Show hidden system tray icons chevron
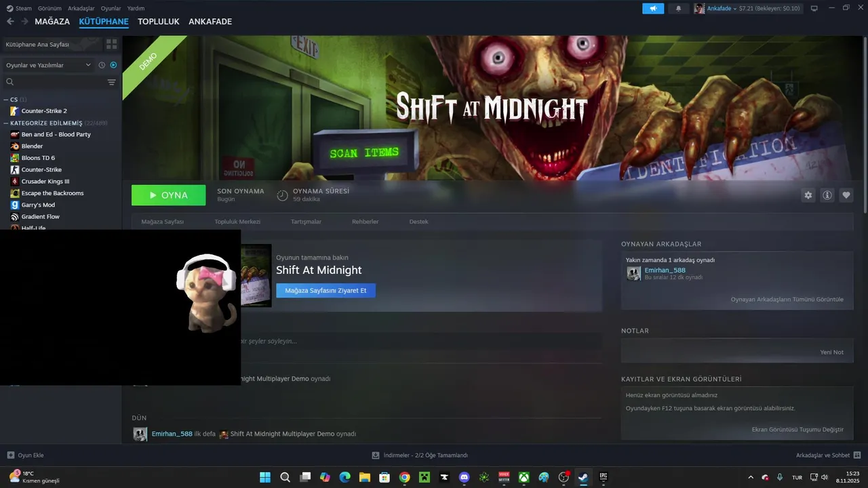This screenshot has height=488, width=868. pyautogui.click(x=750, y=477)
